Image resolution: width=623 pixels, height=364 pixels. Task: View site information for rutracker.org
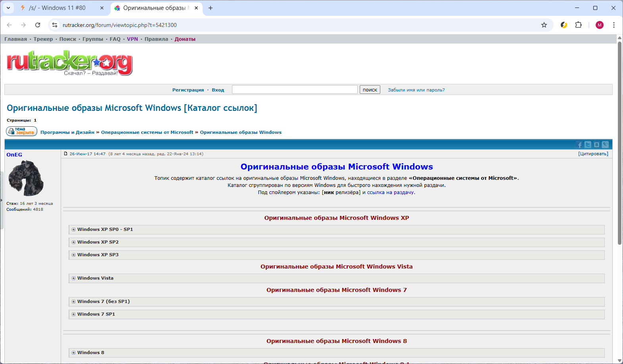[55, 25]
